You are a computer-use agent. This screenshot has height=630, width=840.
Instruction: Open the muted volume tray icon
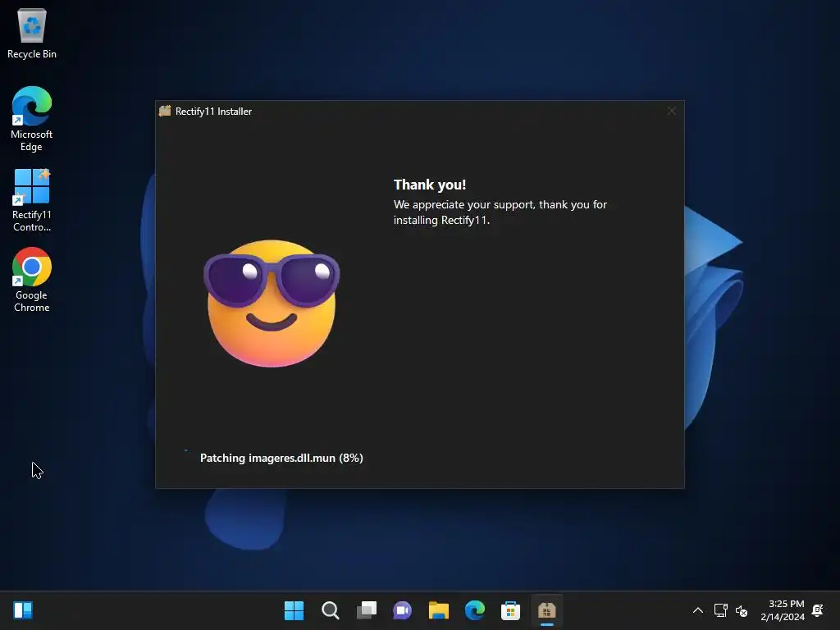click(742, 610)
